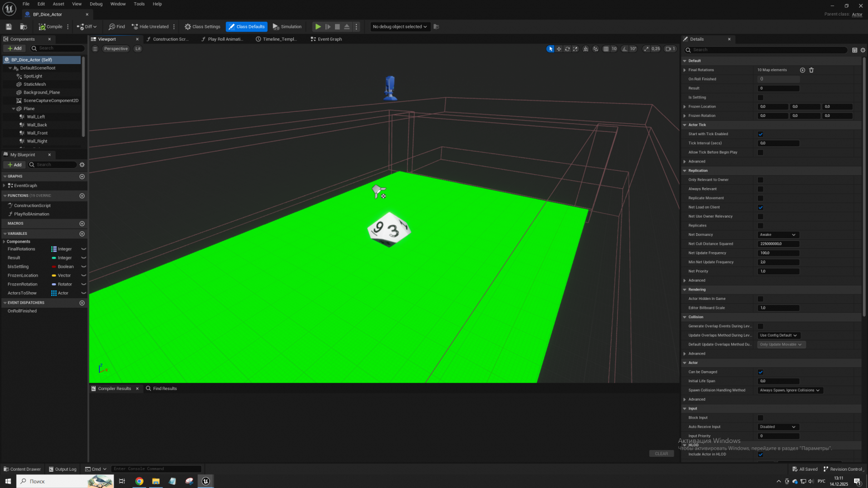This screenshot has height=488, width=868.
Task: Click the Compile blueprint button
Action: pyautogui.click(x=51, y=27)
